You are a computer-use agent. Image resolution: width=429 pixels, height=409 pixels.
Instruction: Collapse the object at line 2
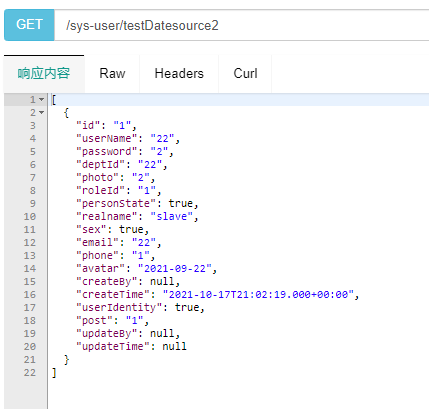coord(41,112)
